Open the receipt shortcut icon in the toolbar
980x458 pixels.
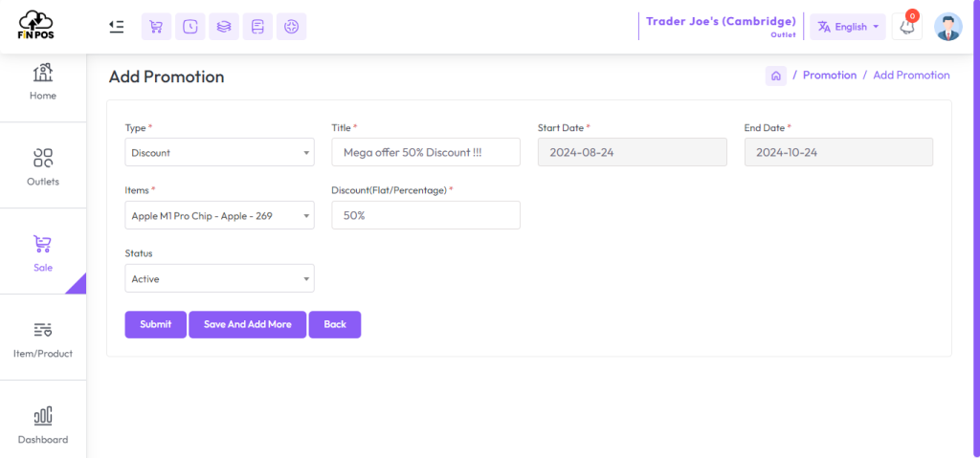[257, 27]
